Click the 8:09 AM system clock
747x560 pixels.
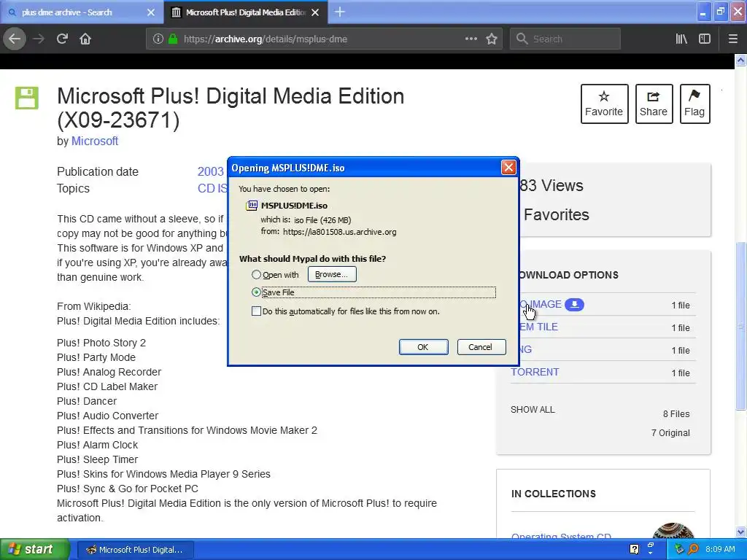(720, 549)
